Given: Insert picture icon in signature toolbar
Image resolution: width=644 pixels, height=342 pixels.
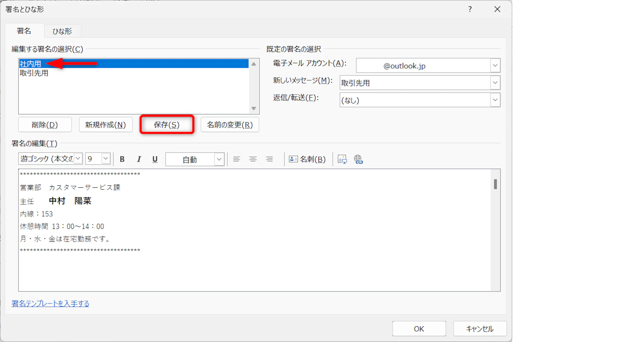Looking at the screenshot, I should (x=342, y=159).
